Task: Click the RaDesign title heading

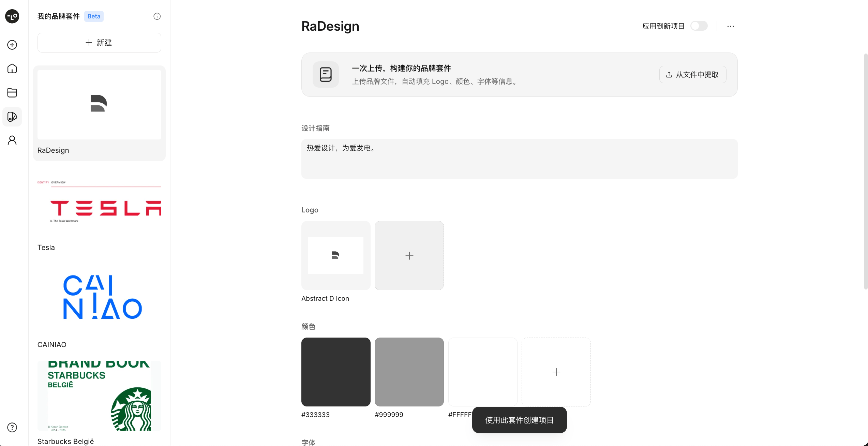Action: click(330, 26)
